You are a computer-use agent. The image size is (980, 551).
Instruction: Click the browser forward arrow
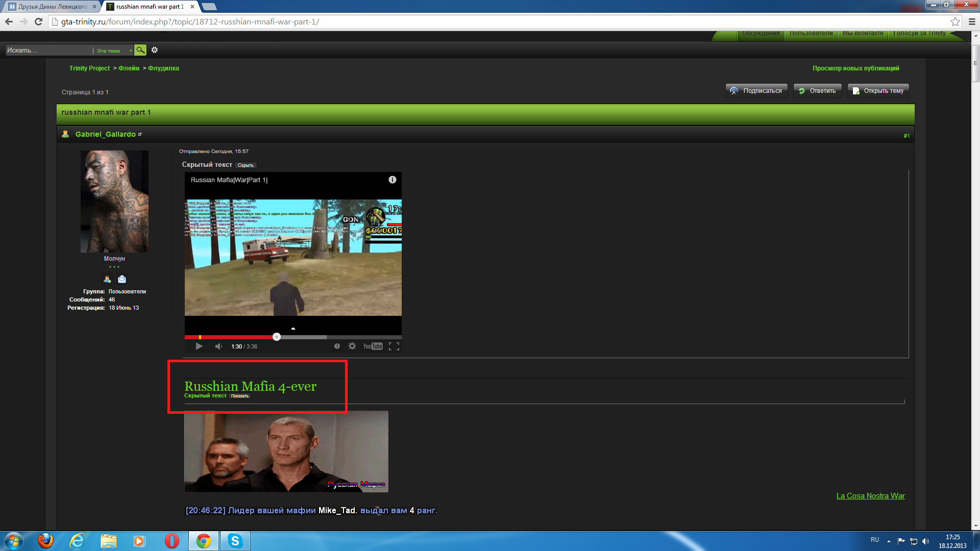(23, 21)
